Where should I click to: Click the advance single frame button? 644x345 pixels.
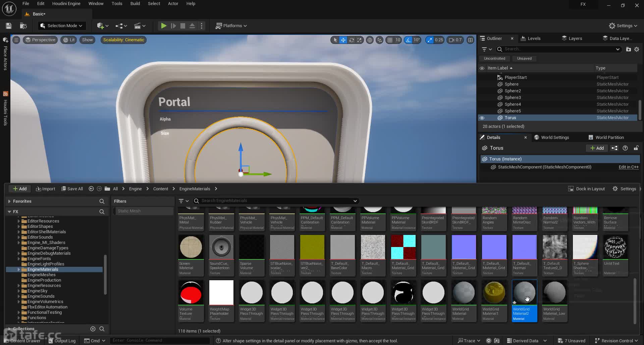(x=173, y=26)
